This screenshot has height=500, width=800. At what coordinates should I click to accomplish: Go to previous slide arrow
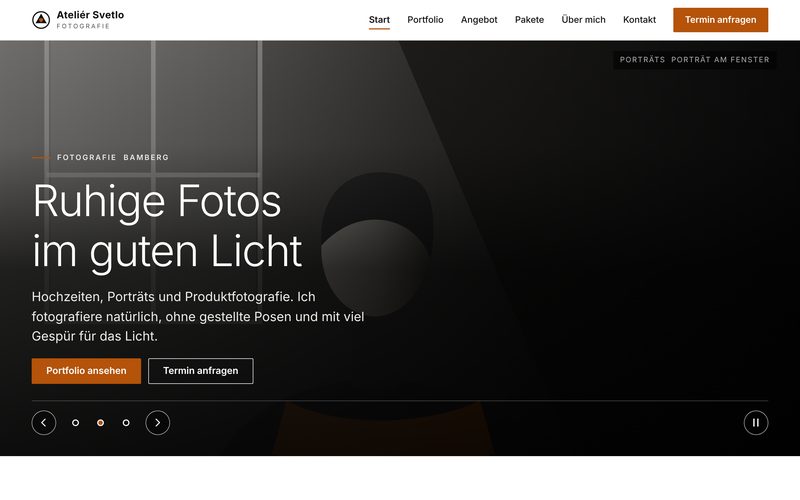[44, 422]
